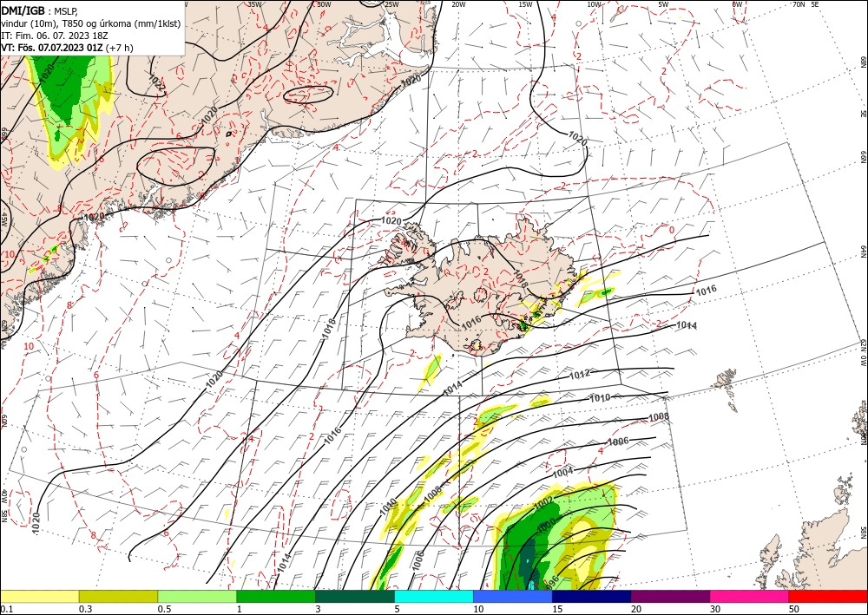Click the 'VT: Fös. 07.07.2023 01Z (+7 h)' line
This screenshot has height=615, width=868.
[67, 48]
